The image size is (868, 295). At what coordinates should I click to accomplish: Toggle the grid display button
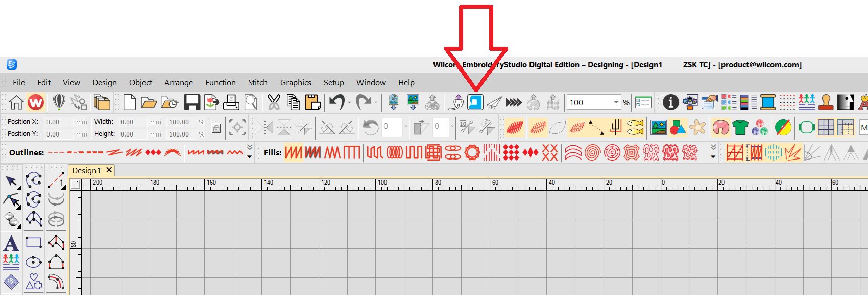[x=826, y=127]
